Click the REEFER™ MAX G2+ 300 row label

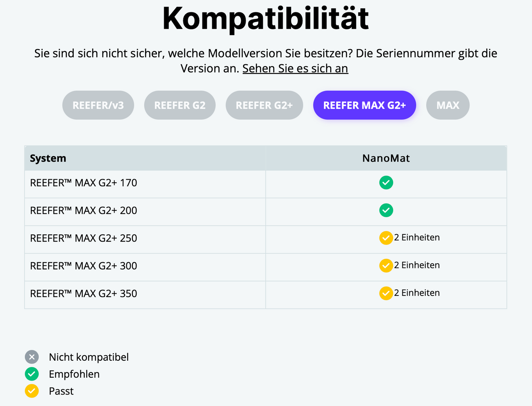click(x=84, y=266)
